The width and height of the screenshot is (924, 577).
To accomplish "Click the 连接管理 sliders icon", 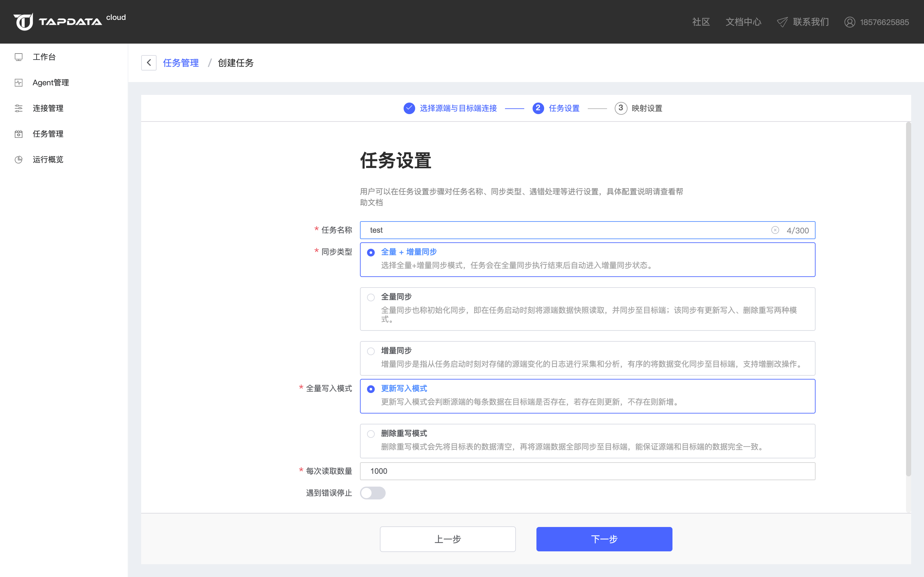I will pyautogui.click(x=19, y=108).
